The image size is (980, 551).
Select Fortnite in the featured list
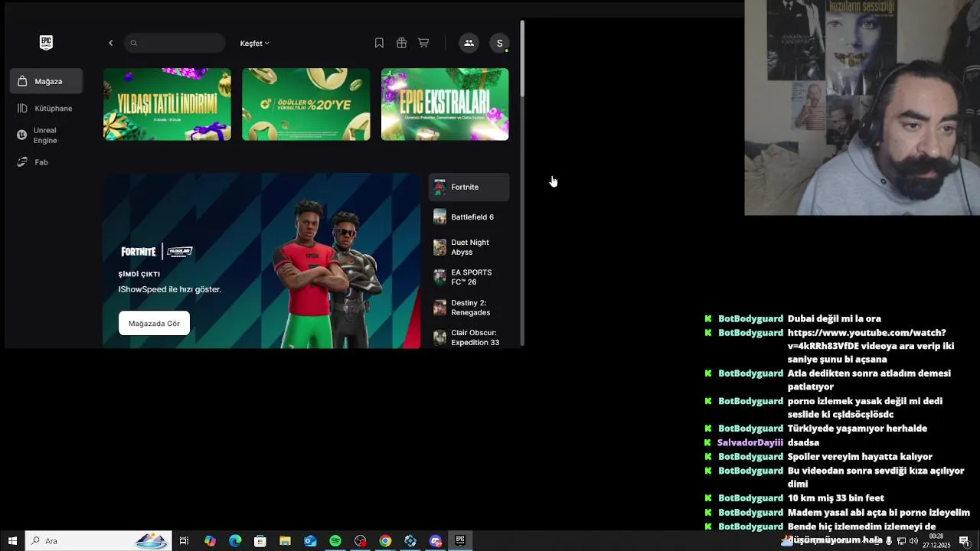click(x=469, y=187)
